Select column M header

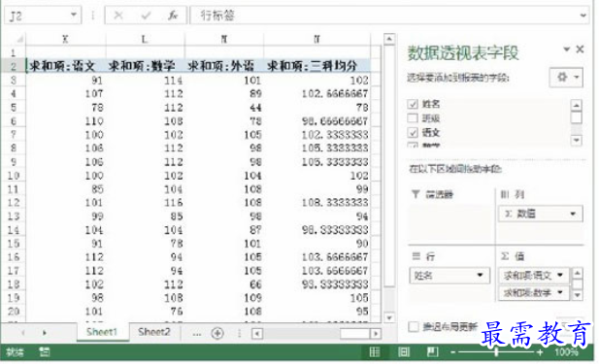pos(224,39)
